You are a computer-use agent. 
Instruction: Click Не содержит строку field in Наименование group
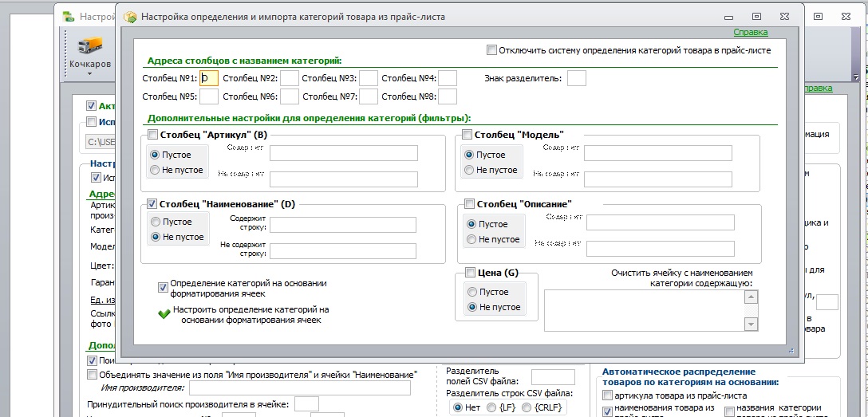pyautogui.click(x=343, y=251)
